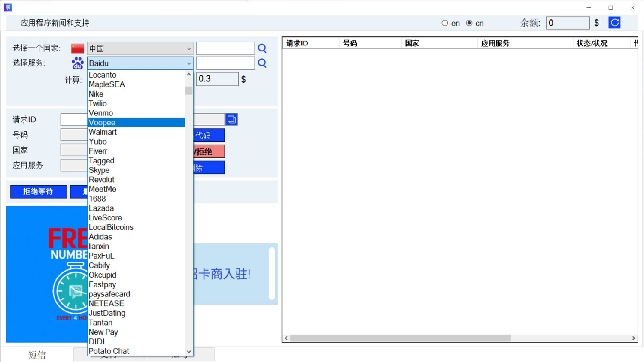
Task: Click the country search magnifier icon
Action: (262, 48)
